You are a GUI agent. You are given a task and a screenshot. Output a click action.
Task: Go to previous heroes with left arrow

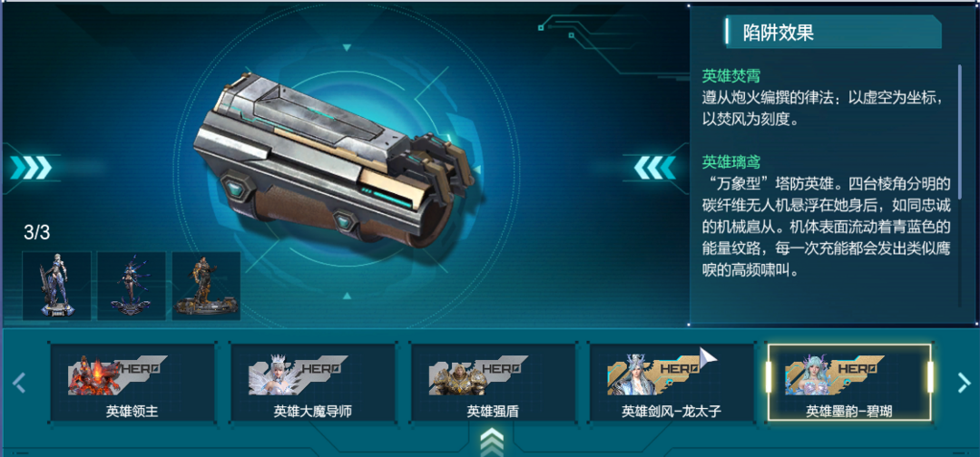point(19,383)
